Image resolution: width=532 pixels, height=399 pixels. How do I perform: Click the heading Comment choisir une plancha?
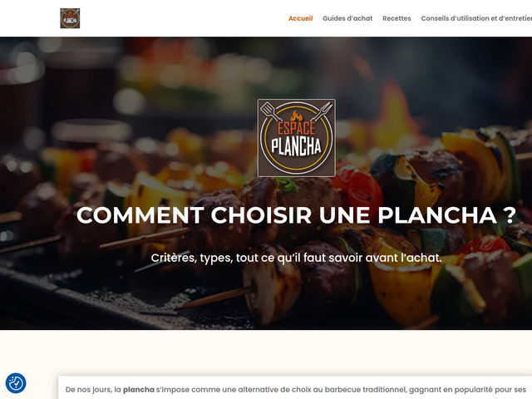coord(296,215)
